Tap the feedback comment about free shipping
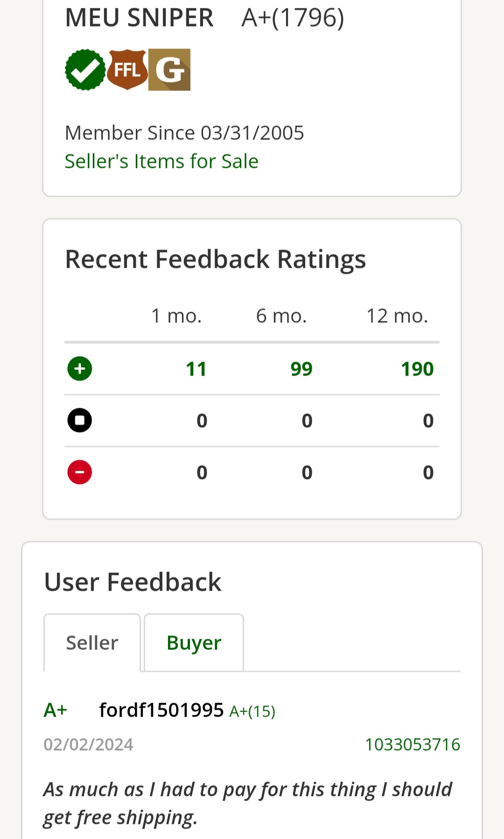Image resolution: width=504 pixels, height=839 pixels. tap(248, 804)
